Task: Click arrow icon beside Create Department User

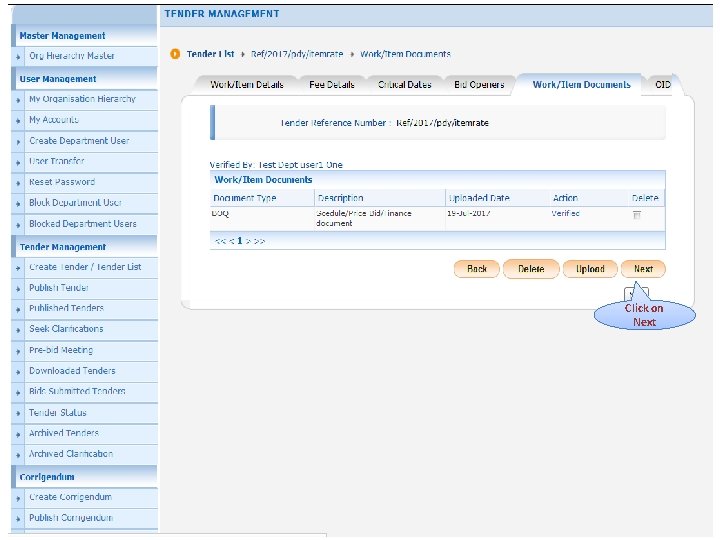Action: [18, 142]
